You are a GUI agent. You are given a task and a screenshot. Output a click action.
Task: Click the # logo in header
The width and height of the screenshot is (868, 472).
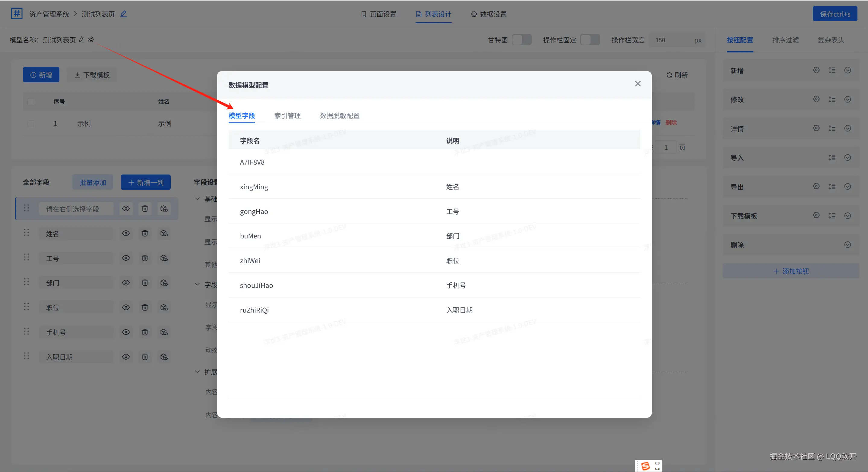[x=17, y=14]
